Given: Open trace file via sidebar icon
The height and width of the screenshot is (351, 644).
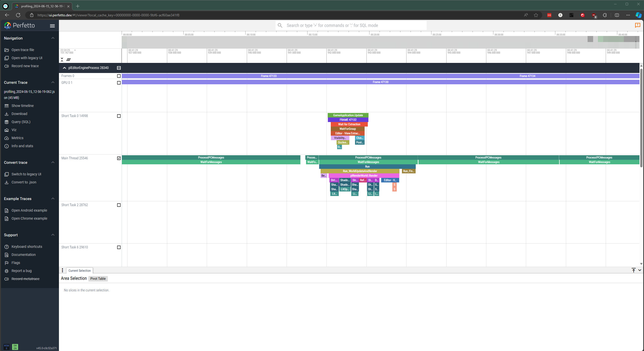Looking at the screenshot, I should [x=7, y=50].
